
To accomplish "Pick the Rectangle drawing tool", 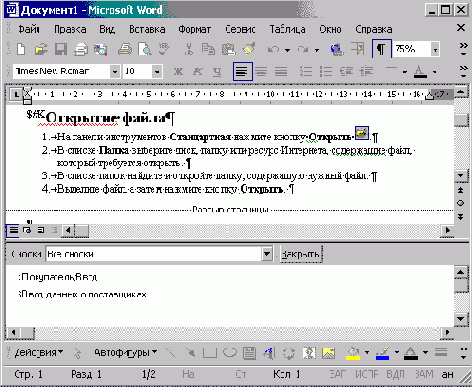I will pyautogui.click(x=210, y=353).
